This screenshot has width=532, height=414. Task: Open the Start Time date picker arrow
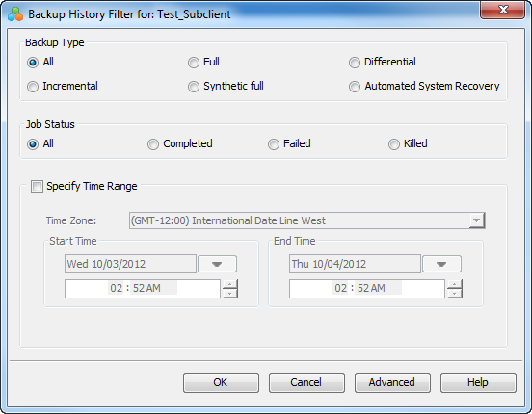(217, 264)
